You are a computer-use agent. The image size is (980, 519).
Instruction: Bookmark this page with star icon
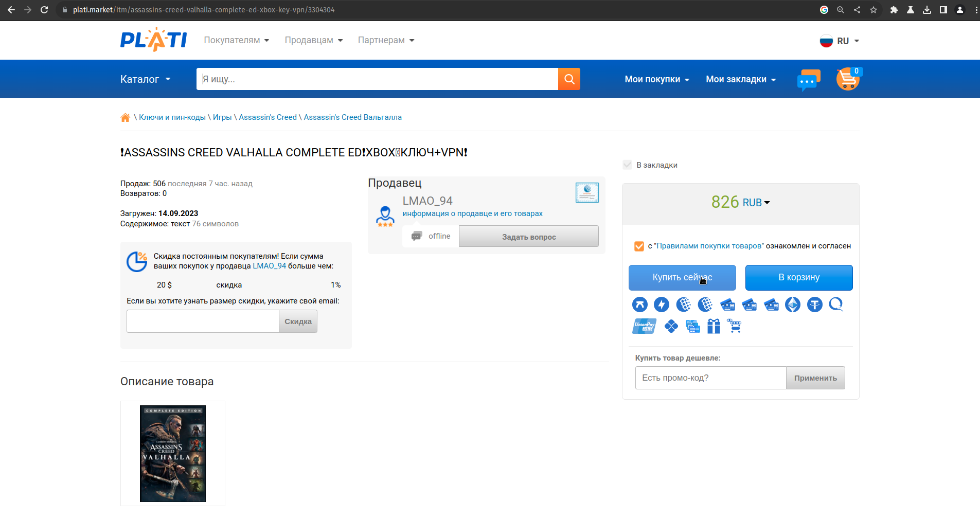[874, 10]
